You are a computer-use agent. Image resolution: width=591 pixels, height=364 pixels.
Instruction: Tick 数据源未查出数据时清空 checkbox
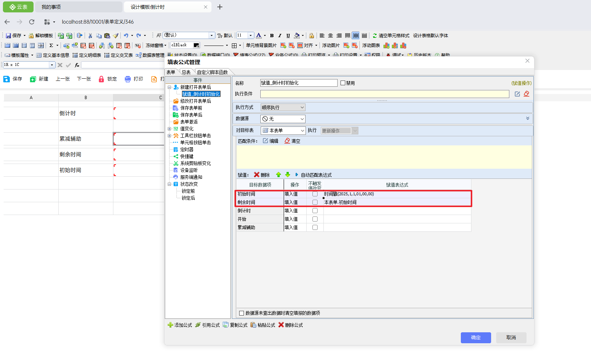[x=241, y=313]
